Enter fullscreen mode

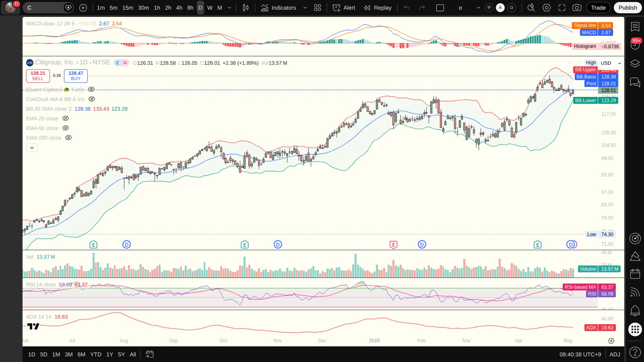point(562,8)
